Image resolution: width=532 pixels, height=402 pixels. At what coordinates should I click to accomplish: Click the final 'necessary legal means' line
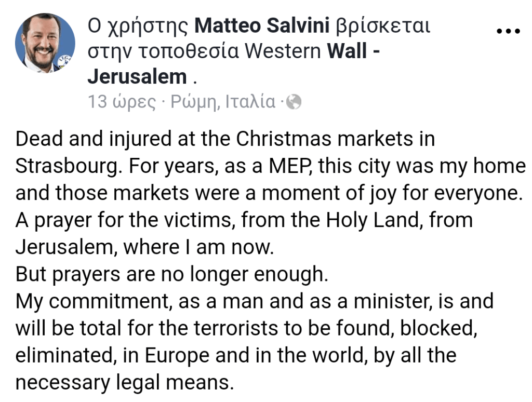[125, 383]
